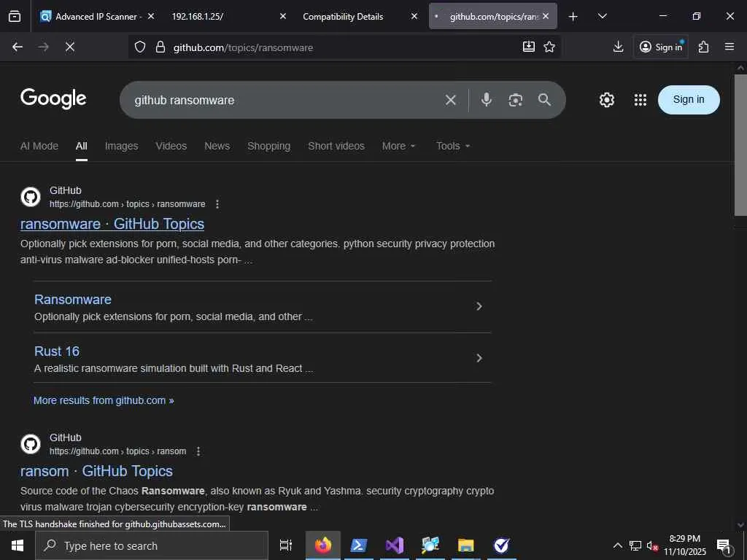
Task: Click the Firefox taskbar icon
Action: 323,545
